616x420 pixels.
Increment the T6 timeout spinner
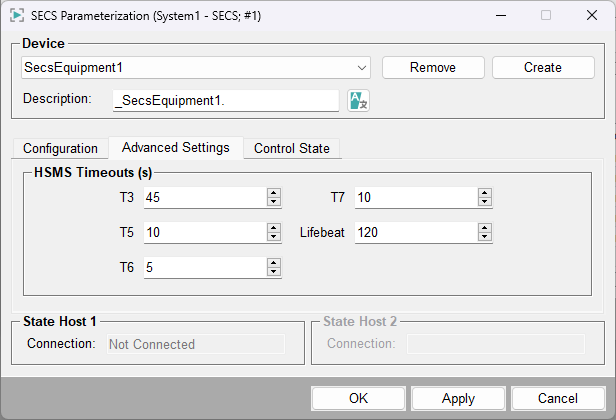click(x=273, y=263)
